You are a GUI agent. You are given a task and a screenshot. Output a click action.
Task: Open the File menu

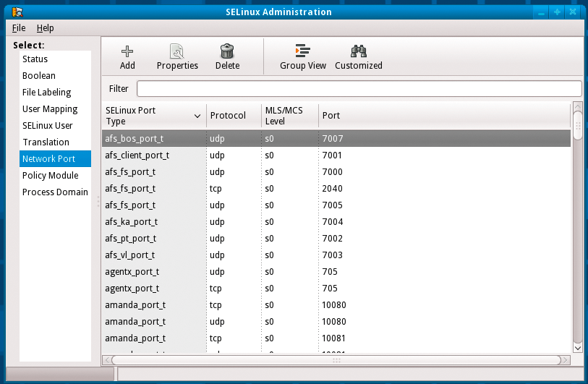pyautogui.click(x=19, y=28)
